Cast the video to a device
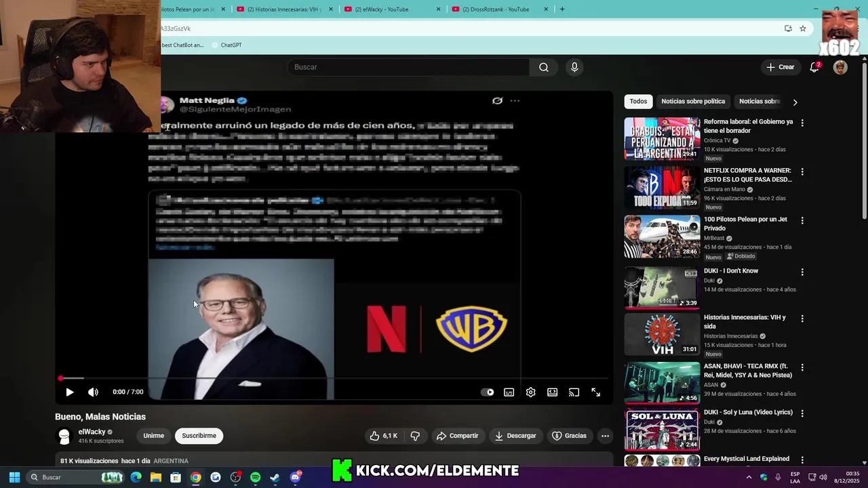868x488 pixels. (574, 392)
